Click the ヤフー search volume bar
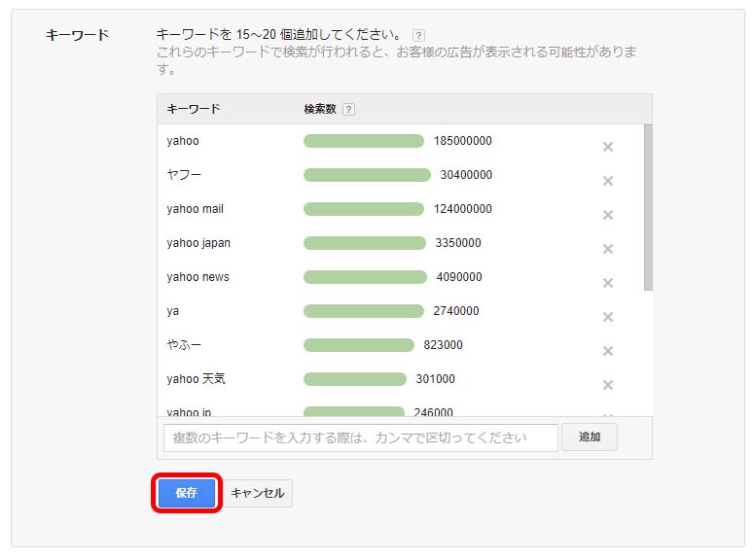This screenshot has height=560, width=754. [x=367, y=175]
